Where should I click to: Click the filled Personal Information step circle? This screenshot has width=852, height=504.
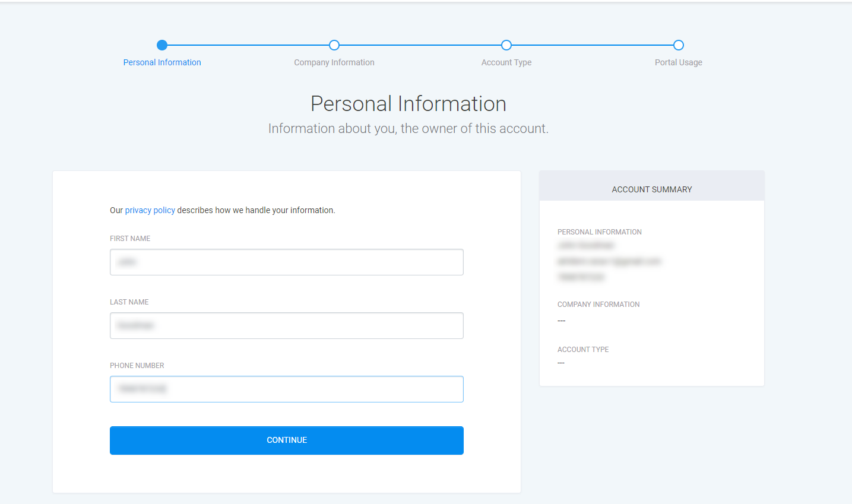click(162, 45)
